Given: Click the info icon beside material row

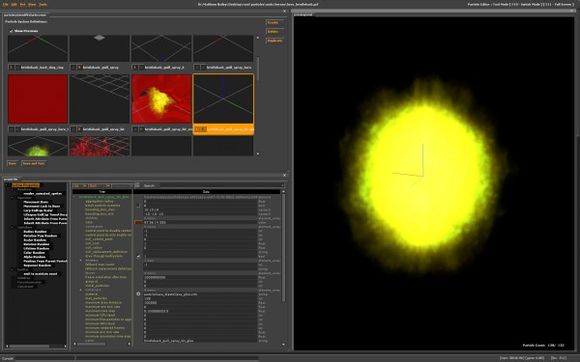Looking at the screenshot, I should (138, 294).
